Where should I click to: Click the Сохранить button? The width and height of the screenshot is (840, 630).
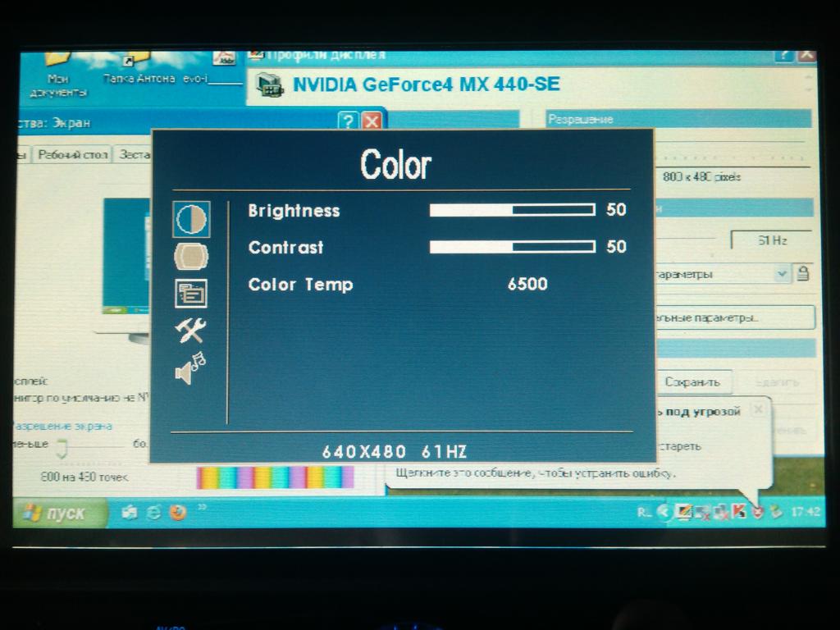692,382
